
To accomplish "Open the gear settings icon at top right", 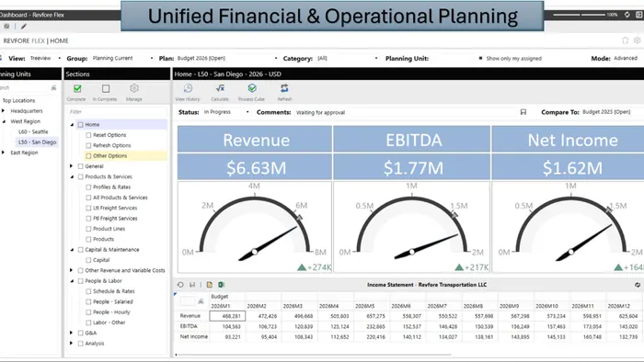I will point(637,40).
